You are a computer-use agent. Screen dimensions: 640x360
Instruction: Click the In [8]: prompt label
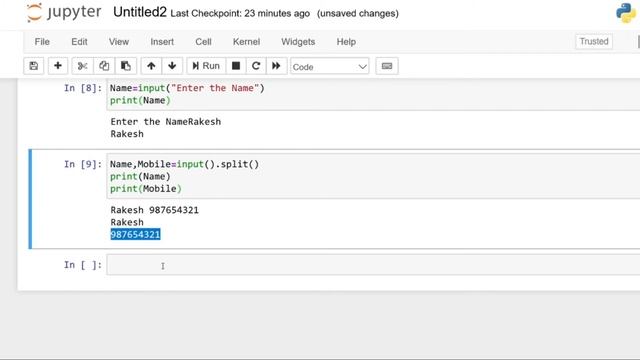tap(82, 88)
